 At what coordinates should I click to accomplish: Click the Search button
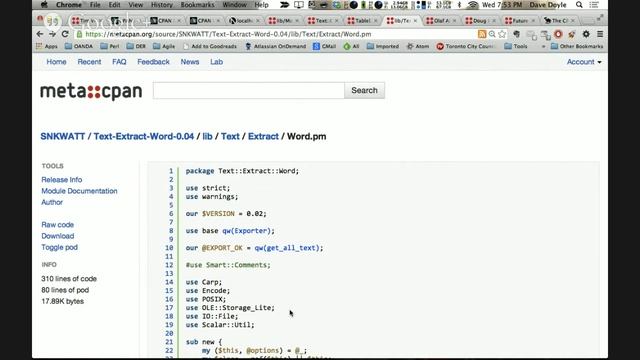[x=364, y=91]
